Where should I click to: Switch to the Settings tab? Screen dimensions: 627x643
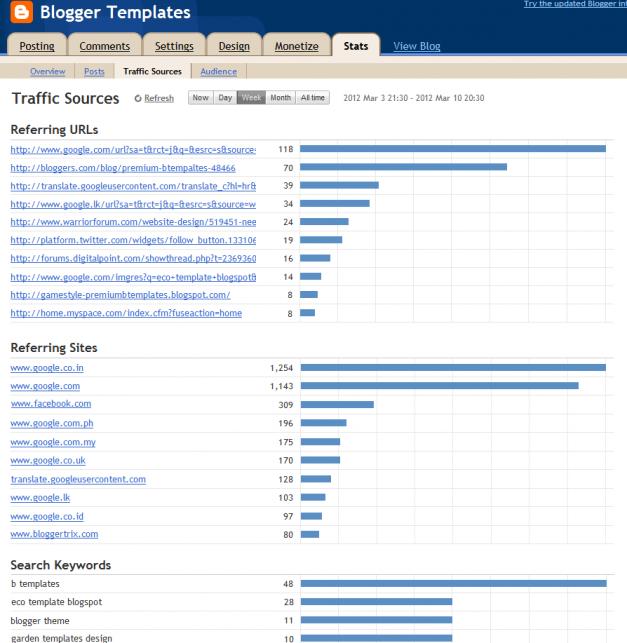coord(174,46)
